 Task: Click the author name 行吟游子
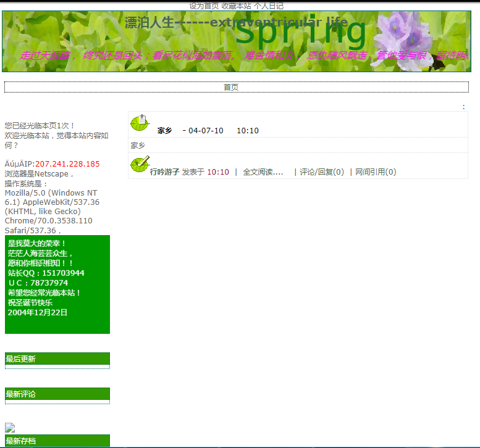point(165,172)
